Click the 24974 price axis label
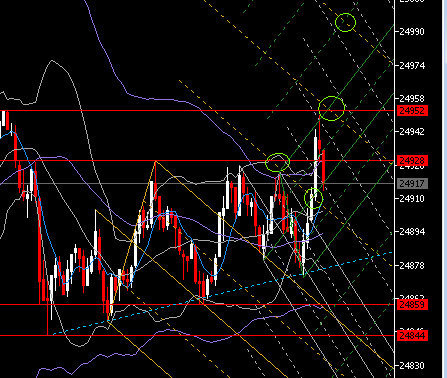Screen dimensions: 447x378 pos(412,66)
